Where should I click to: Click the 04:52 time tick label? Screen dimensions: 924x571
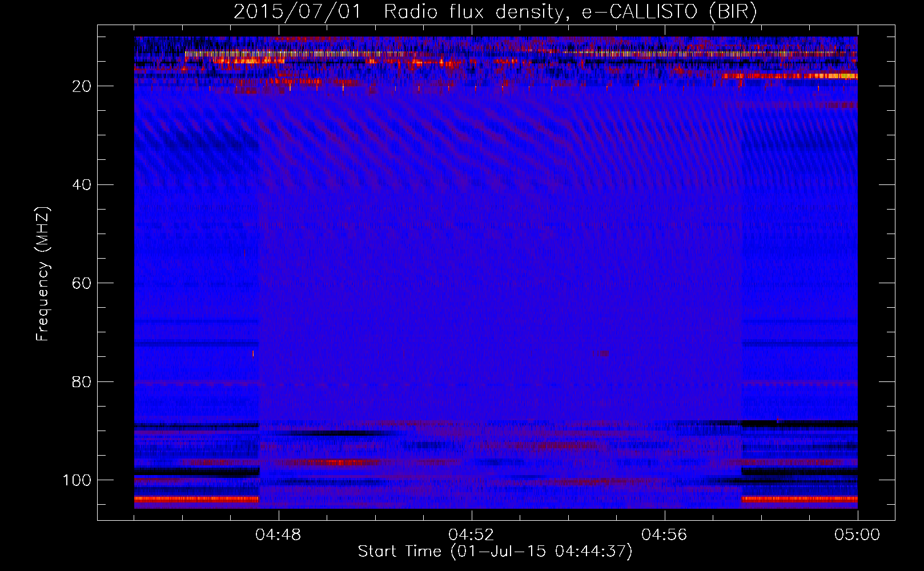point(471,535)
